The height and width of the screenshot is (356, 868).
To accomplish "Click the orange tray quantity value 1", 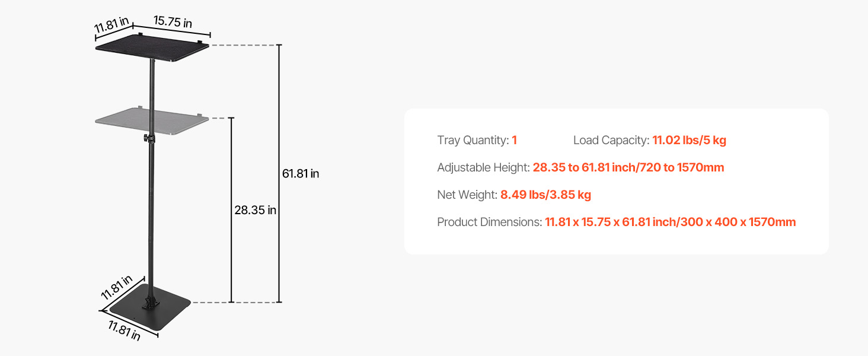I will [515, 141].
